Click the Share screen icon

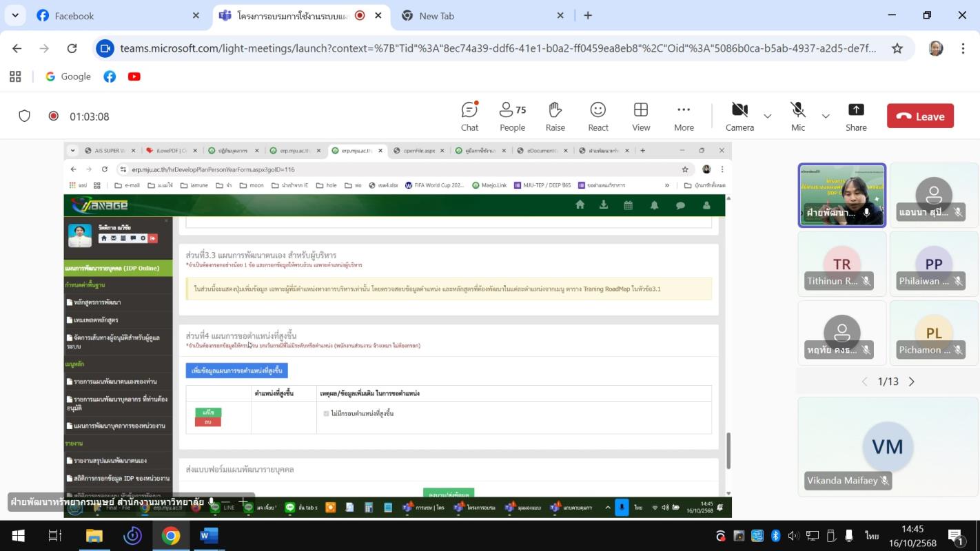point(856,116)
